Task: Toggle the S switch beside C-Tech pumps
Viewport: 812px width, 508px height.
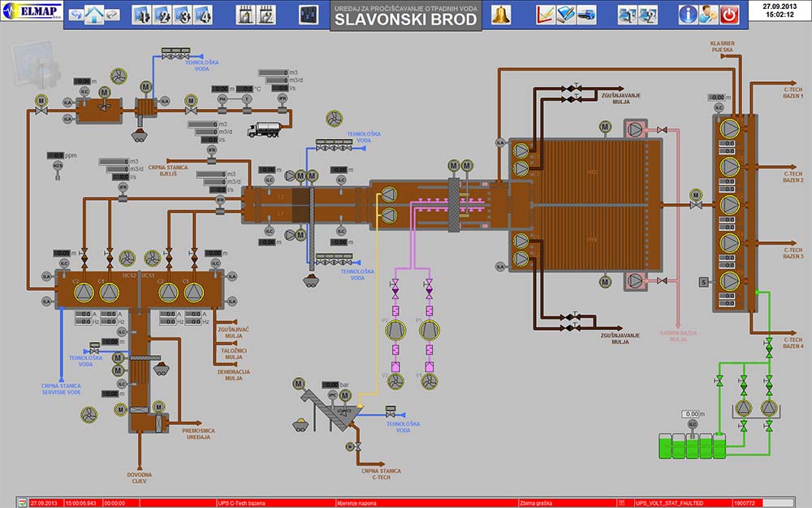Action: [x=703, y=282]
